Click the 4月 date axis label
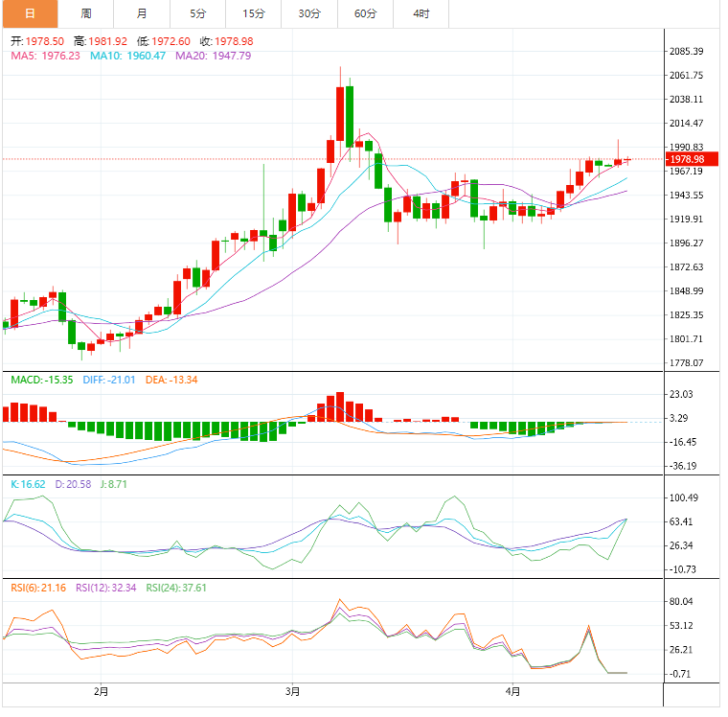Viewport: 728px width, 717px height. coord(512,691)
